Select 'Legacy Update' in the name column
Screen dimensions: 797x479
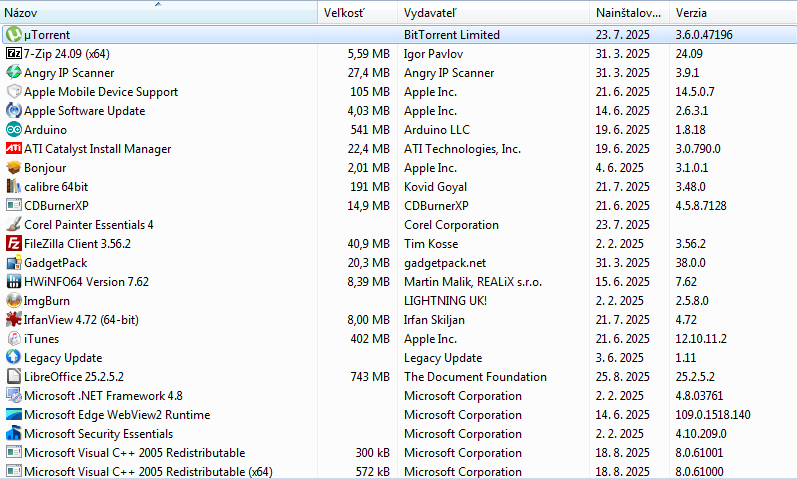tap(63, 358)
